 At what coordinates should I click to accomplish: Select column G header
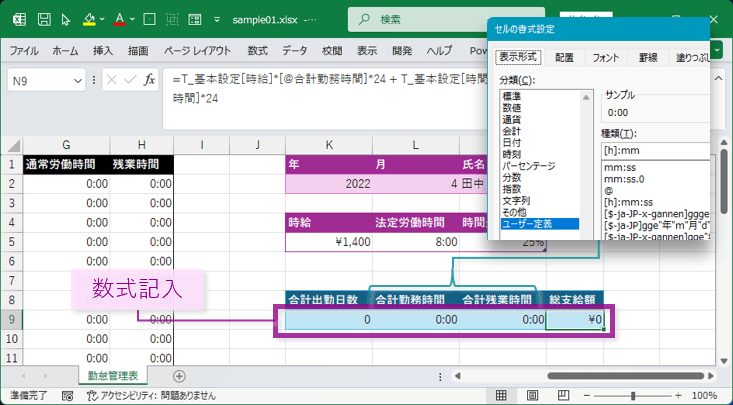pos(66,145)
